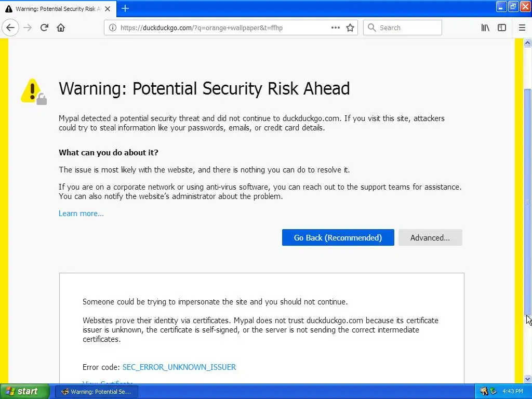Open the Windows Start menu
The height and width of the screenshot is (399, 532).
point(25,391)
